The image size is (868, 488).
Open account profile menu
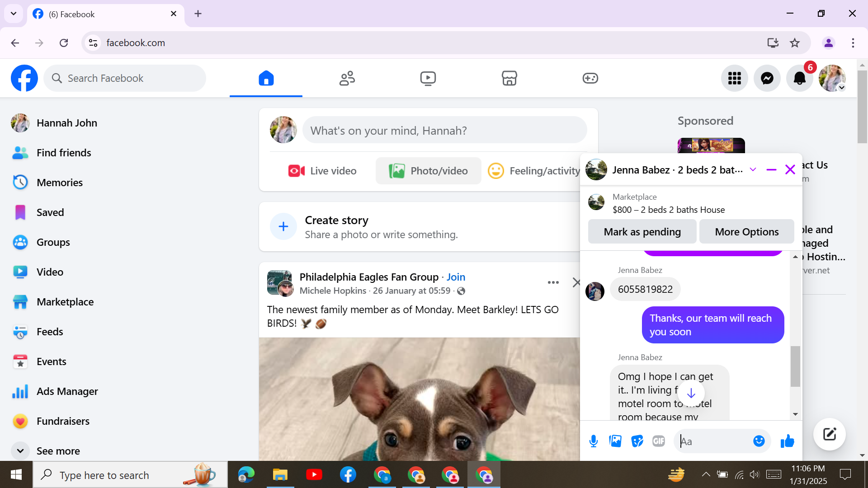[x=832, y=78]
